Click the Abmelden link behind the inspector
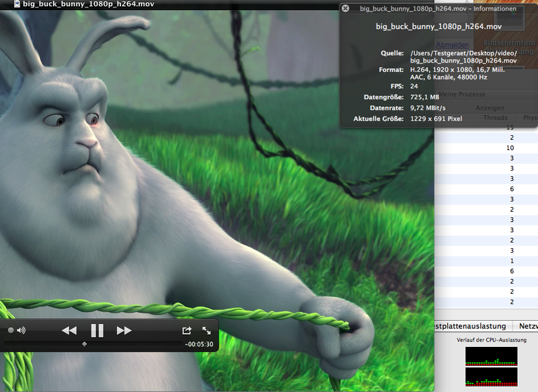 tap(452, 44)
